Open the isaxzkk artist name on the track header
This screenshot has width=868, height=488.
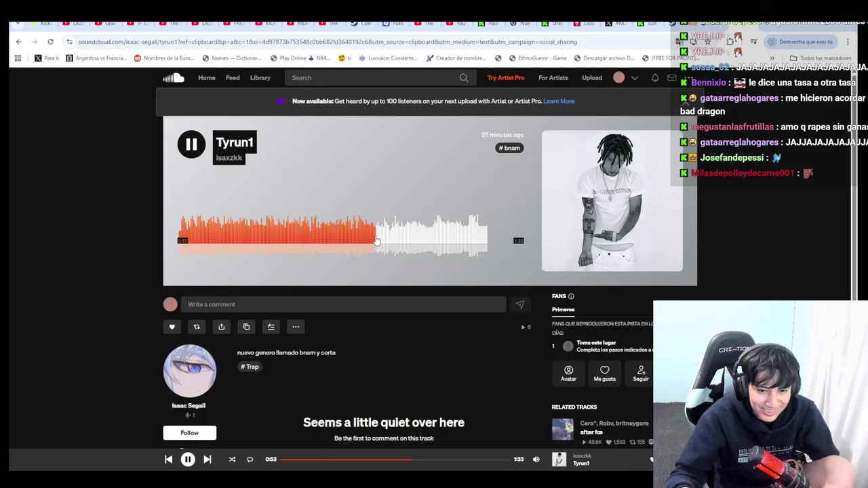pyautogui.click(x=229, y=158)
